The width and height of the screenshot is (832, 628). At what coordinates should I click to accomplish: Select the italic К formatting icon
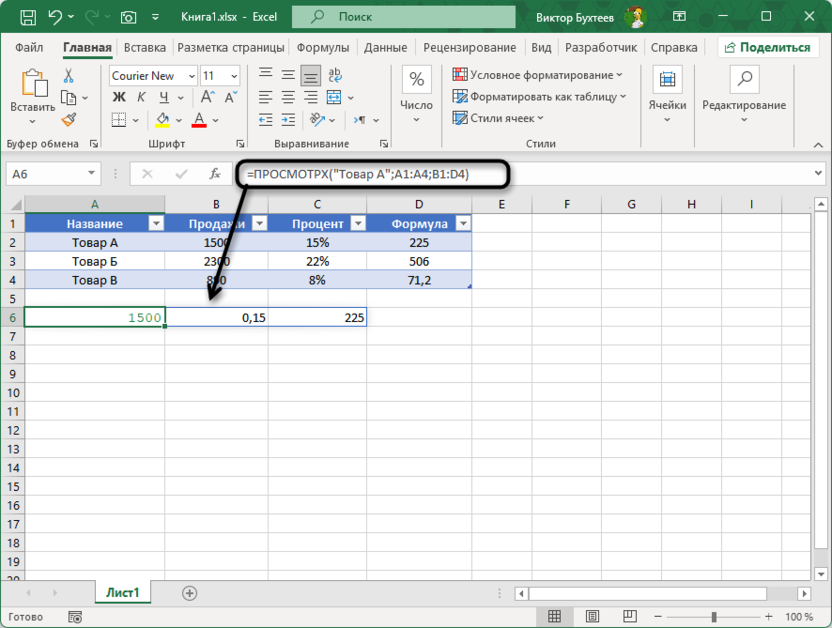140,98
